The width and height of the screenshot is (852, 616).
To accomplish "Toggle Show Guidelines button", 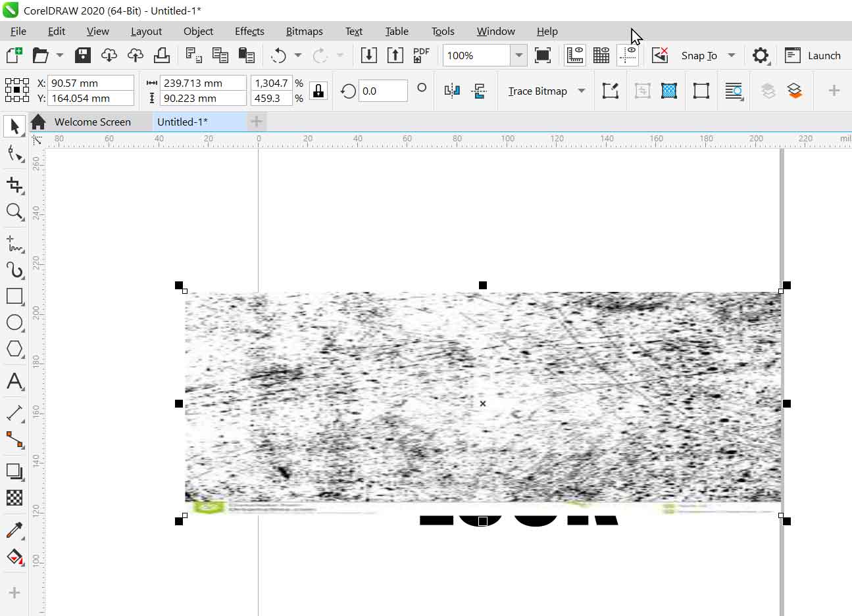I will 628,55.
